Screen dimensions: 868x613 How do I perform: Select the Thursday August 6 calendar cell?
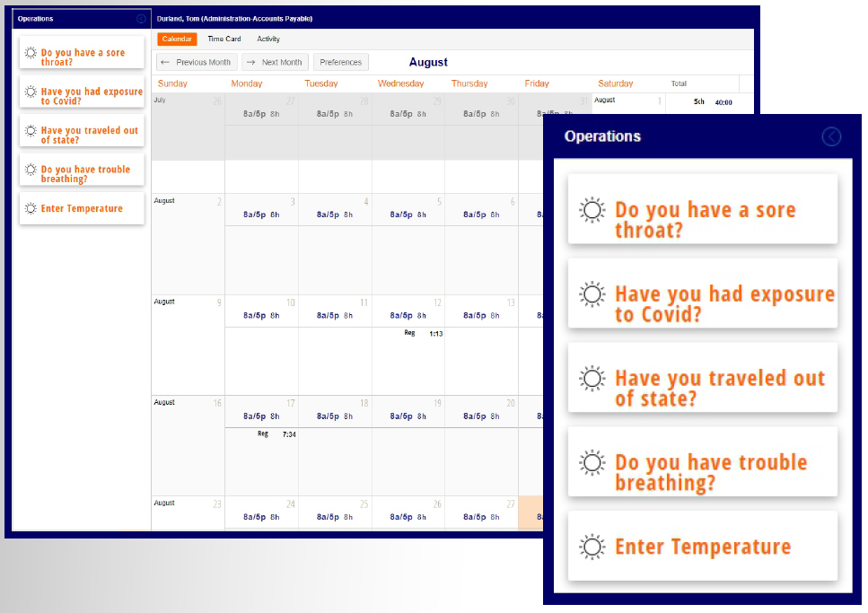(x=481, y=243)
